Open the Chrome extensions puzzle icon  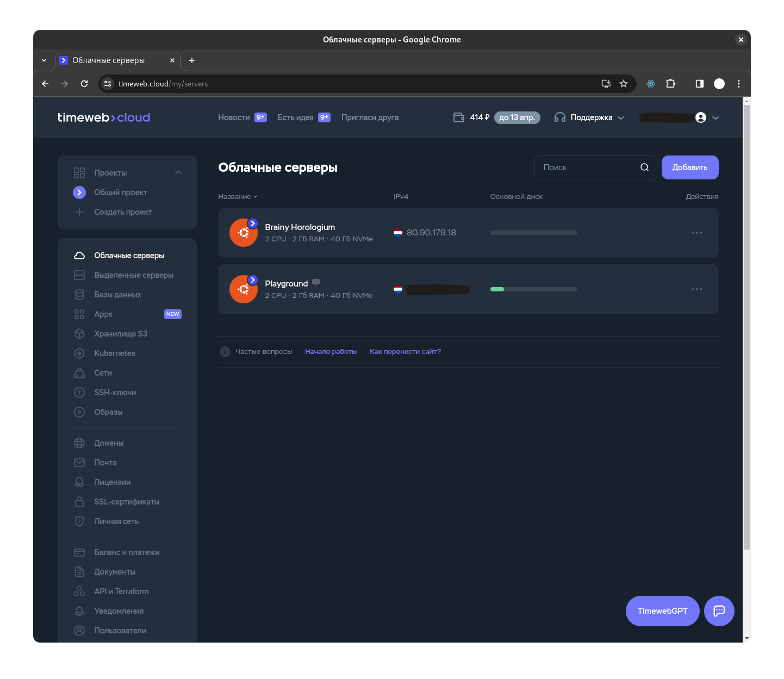click(671, 84)
